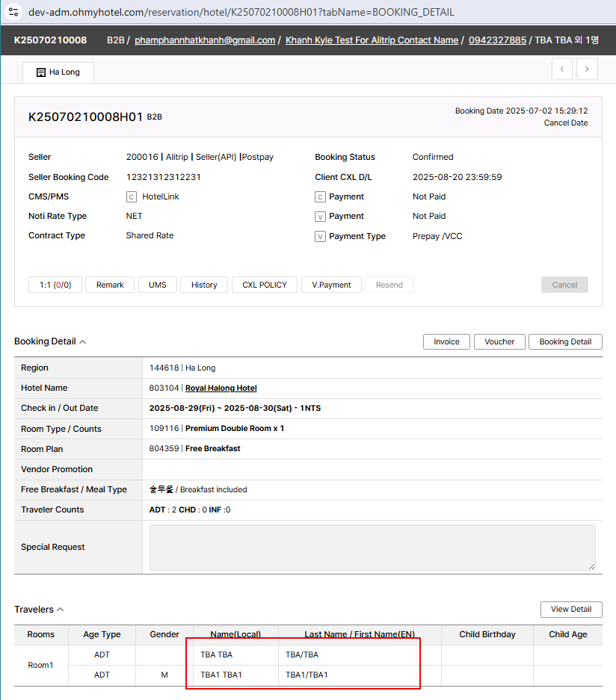Click the C icon beside HotelLink
The image size is (616, 700).
coord(132,197)
